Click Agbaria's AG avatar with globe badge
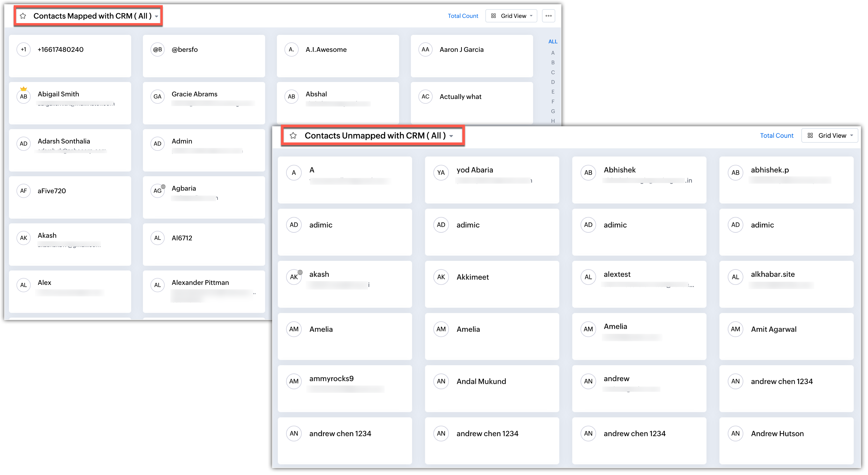This screenshot has height=475, width=868. [158, 191]
